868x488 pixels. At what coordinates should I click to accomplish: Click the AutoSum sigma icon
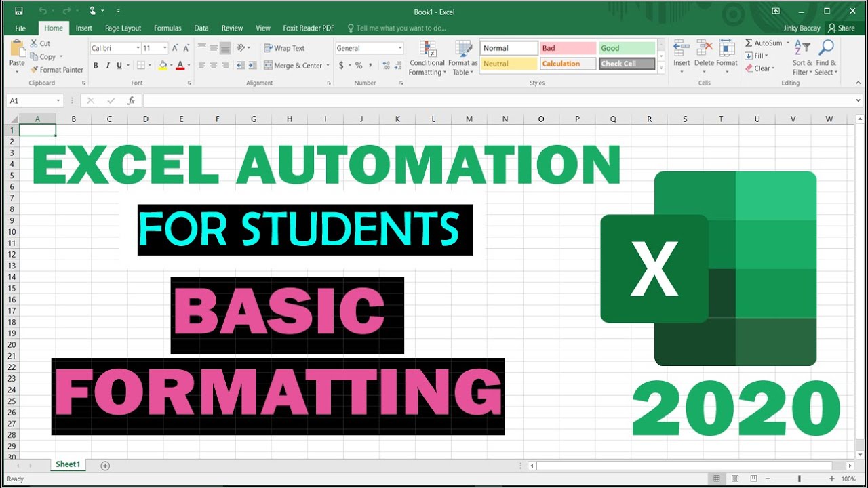pos(749,43)
